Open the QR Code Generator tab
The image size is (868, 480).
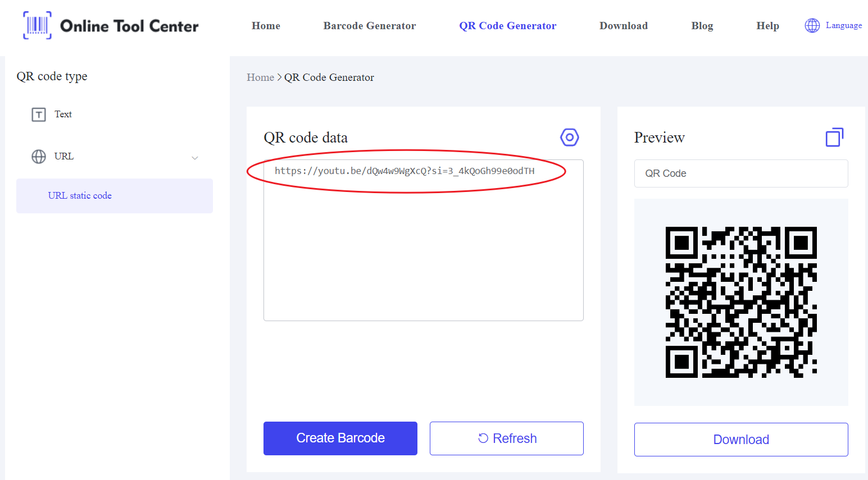(x=507, y=26)
